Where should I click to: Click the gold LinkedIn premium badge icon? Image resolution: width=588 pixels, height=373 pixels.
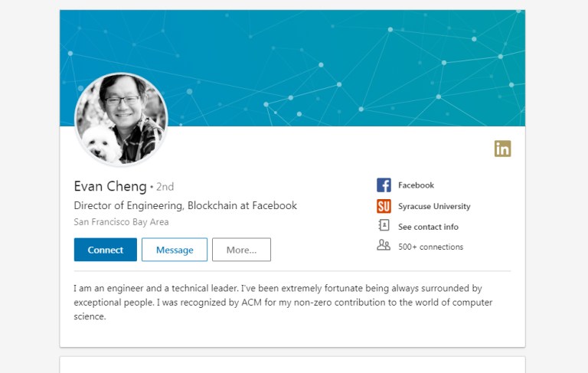[x=502, y=149]
